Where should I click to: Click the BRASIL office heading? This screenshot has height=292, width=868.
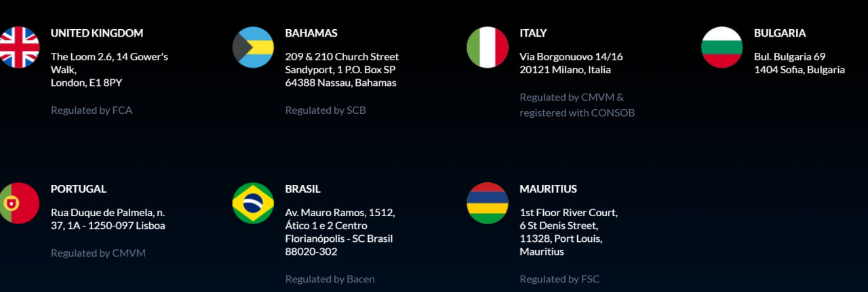[303, 189]
